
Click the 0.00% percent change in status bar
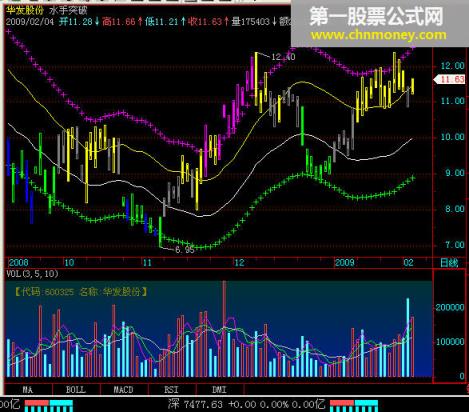click(274, 405)
